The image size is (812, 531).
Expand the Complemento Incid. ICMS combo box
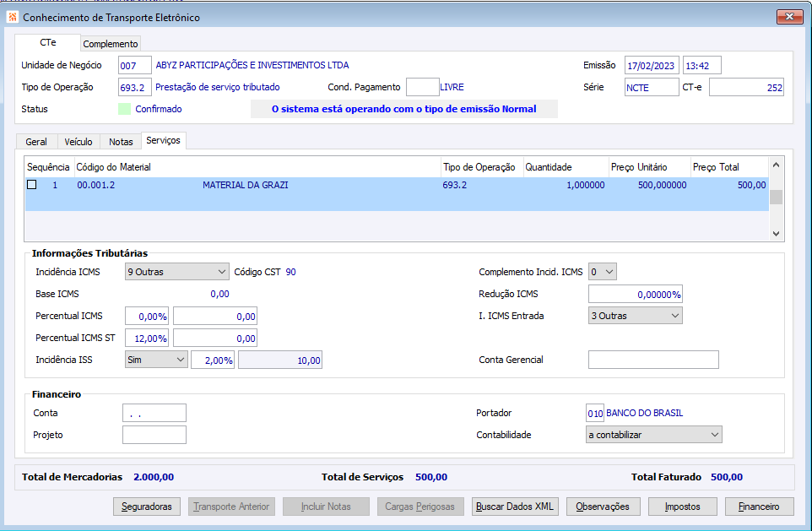(603, 272)
